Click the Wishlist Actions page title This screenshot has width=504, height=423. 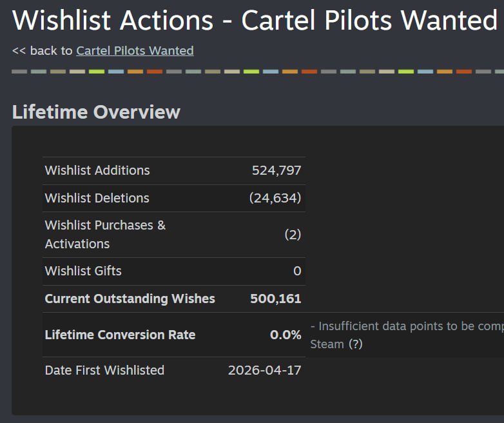pos(255,20)
